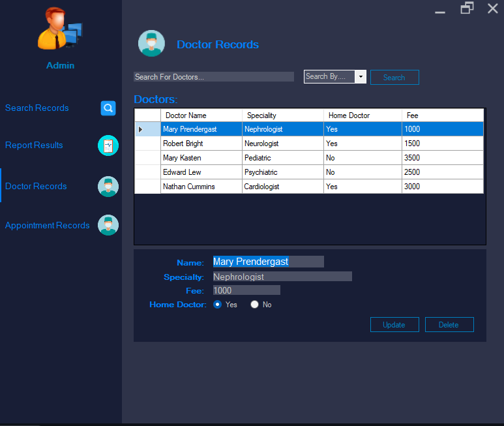Click the Fee column header
The image size is (504, 426).
click(x=443, y=115)
